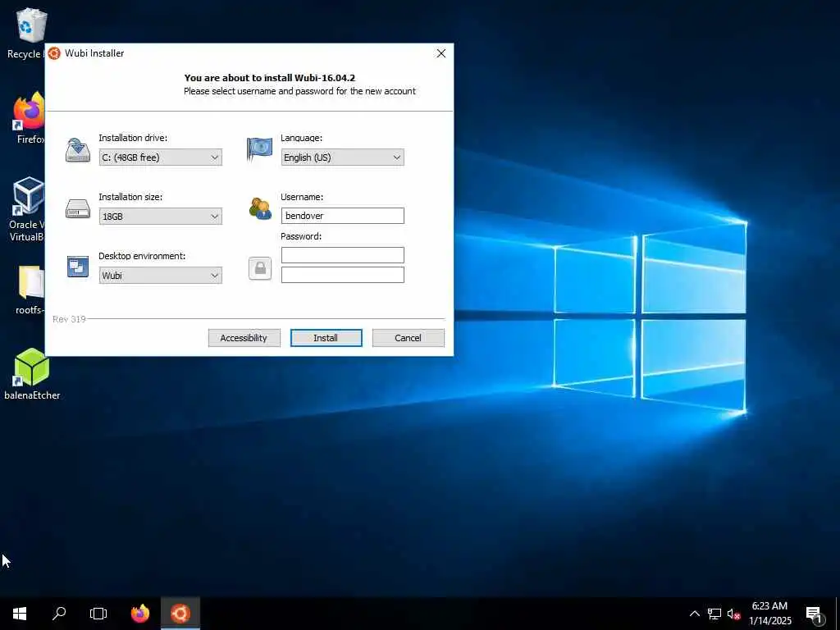Open Task View from the taskbar
Image resolution: width=840 pixels, height=630 pixels.
[98, 614]
